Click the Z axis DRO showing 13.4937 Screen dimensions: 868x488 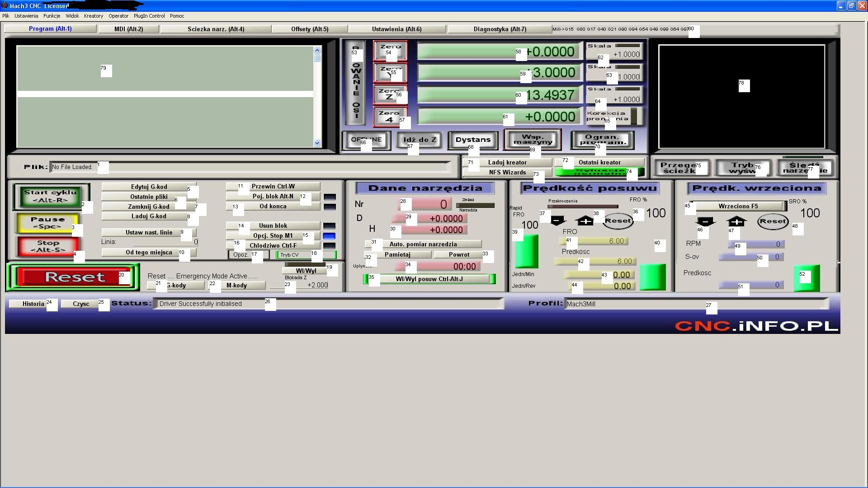pyautogui.click(x=499, y=95)
